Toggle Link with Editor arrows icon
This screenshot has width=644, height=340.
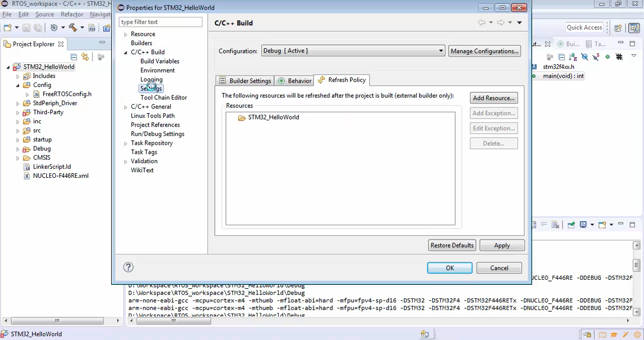tap(85, 57)
